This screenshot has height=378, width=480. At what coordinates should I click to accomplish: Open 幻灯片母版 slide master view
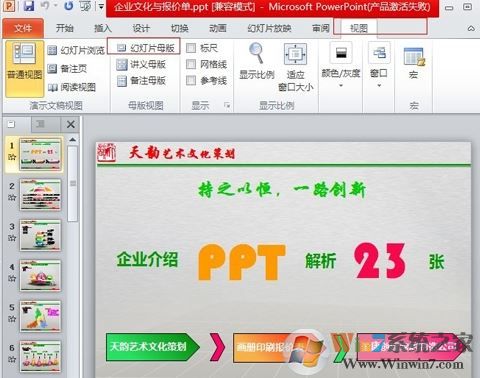146,48
